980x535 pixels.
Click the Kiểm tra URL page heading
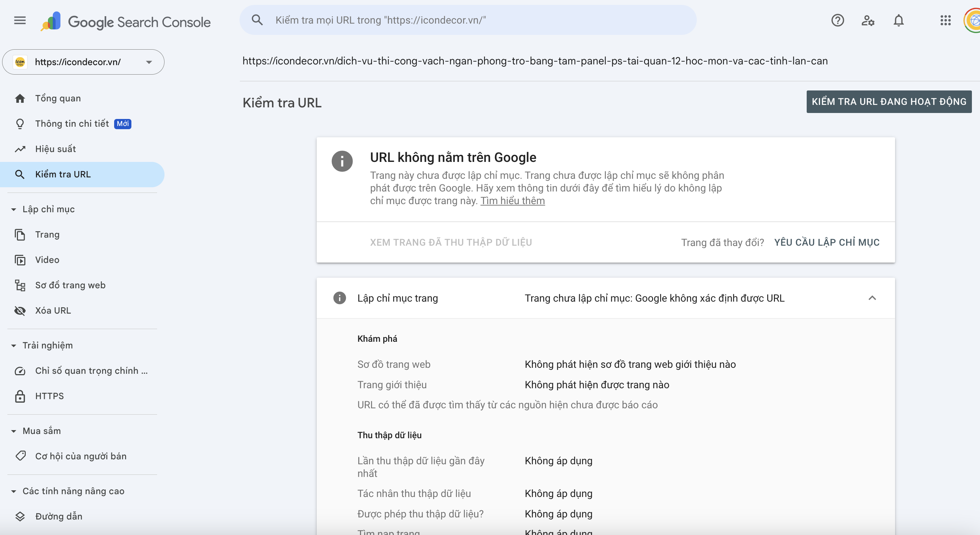point(282,103)
